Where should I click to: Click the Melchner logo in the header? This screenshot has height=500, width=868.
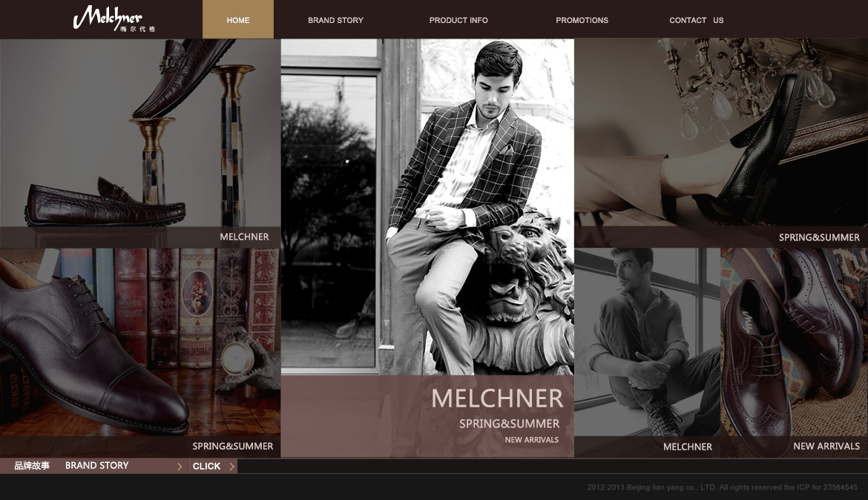tap(114, 19)
